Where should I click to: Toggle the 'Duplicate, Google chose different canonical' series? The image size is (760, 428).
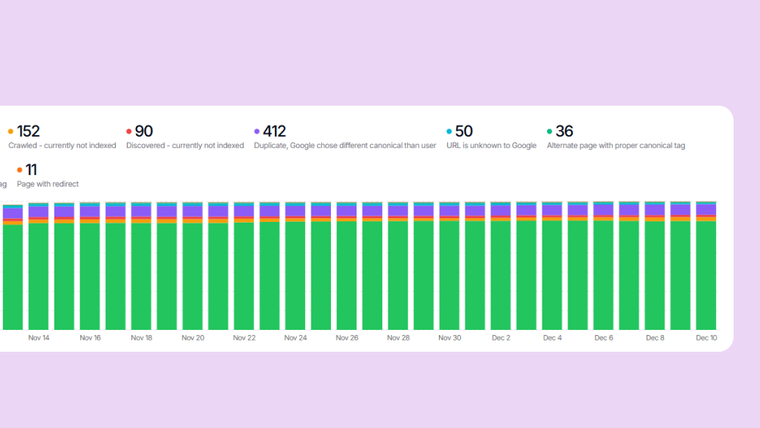[344, 146]
